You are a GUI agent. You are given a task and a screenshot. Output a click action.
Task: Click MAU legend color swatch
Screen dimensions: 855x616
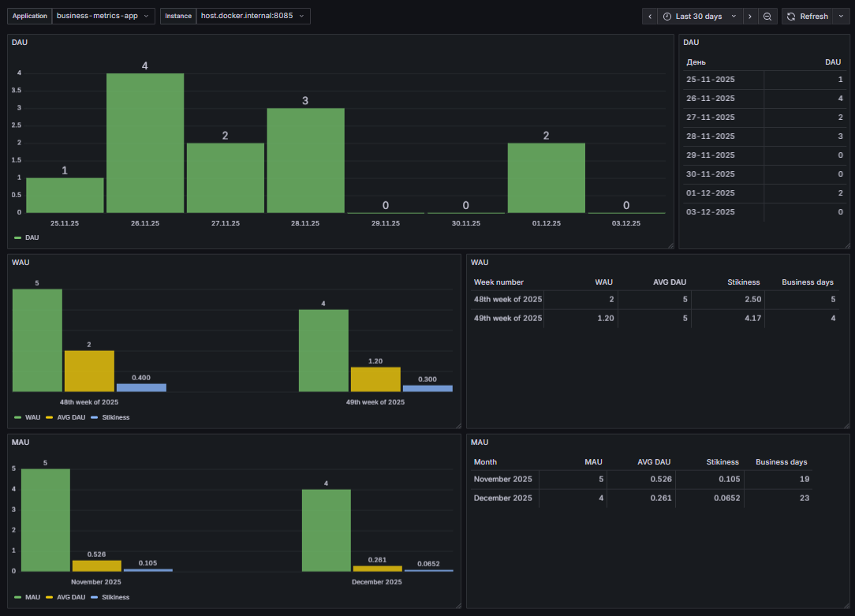click(17, 597)
